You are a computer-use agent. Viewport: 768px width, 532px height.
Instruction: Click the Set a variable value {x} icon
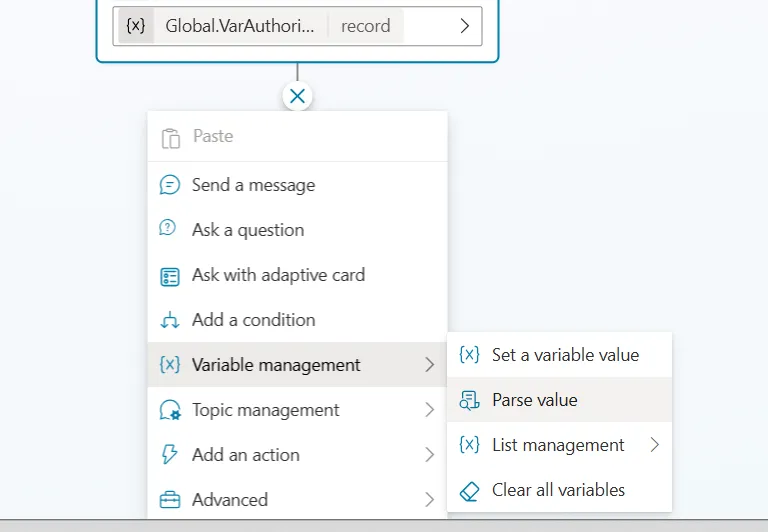(469, 354)
